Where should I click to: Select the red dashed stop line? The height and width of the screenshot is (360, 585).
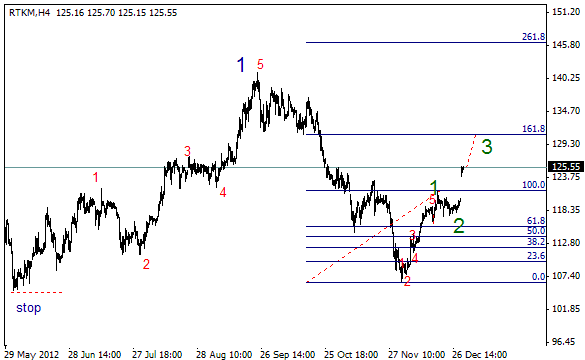pos(37,292)
